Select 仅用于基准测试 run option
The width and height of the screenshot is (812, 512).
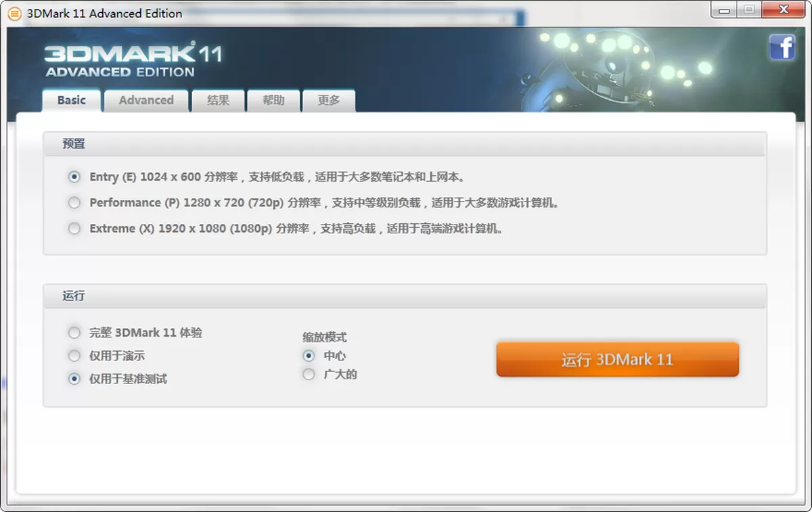[x=74, y=378]
